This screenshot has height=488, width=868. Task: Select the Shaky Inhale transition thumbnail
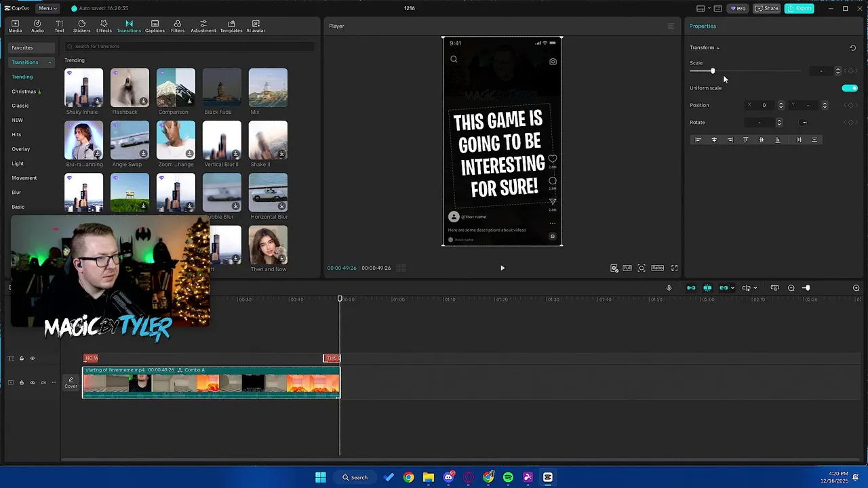point(83,87)
